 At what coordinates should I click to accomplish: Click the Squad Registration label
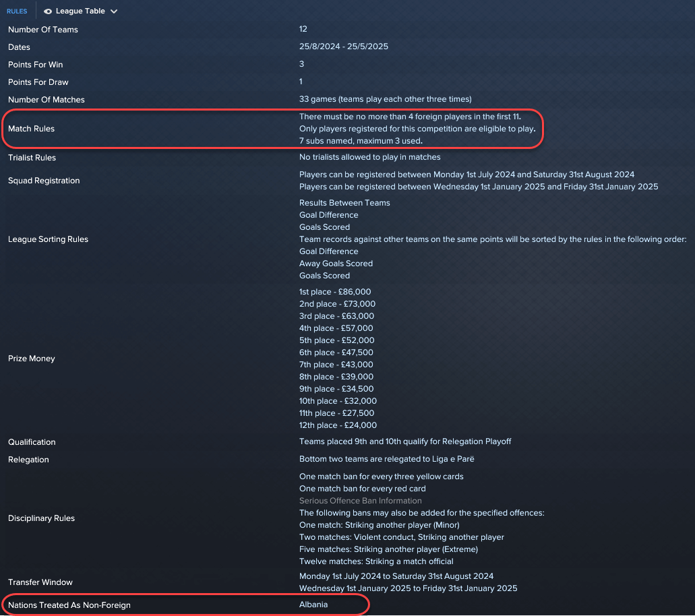coord(44,181)
